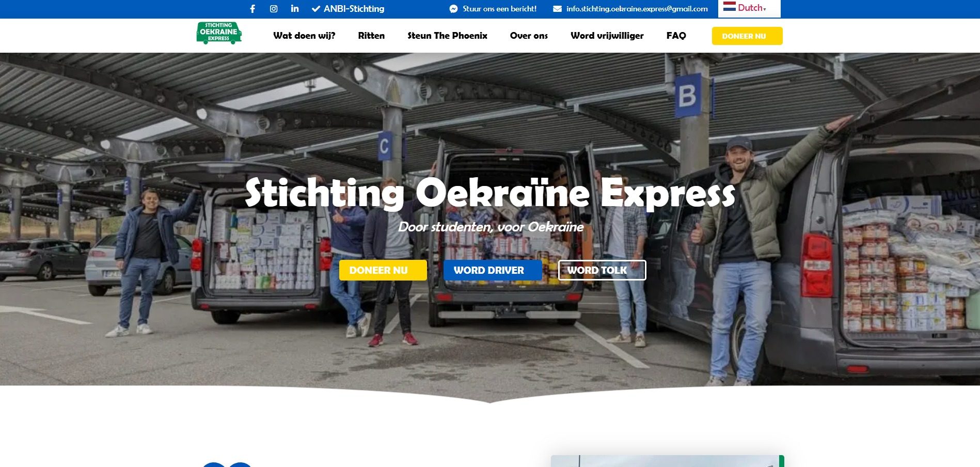Click the 'Stichting Oekraïne Express' hero heading
980x467 pixels.
pyautogui.click(x=490, y=193)
